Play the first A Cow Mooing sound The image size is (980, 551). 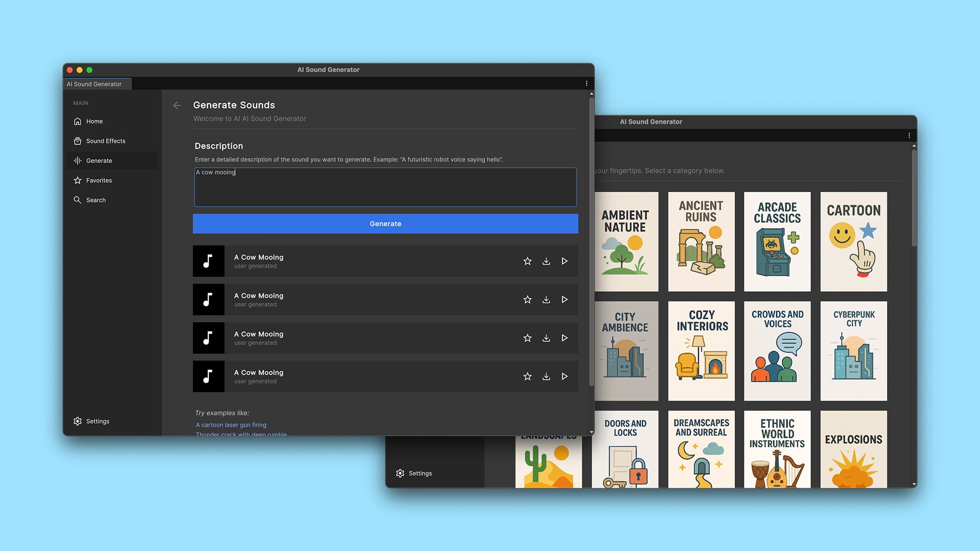[x=565, y=261]
